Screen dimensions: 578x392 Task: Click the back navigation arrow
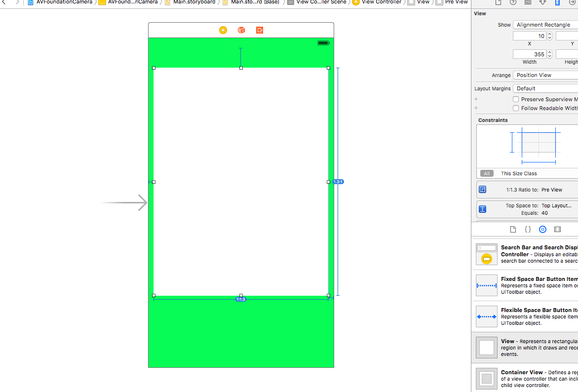[5, 2]
